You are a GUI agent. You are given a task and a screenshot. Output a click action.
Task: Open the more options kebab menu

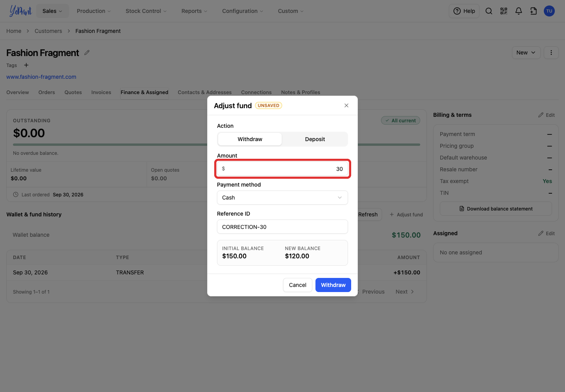551,53
